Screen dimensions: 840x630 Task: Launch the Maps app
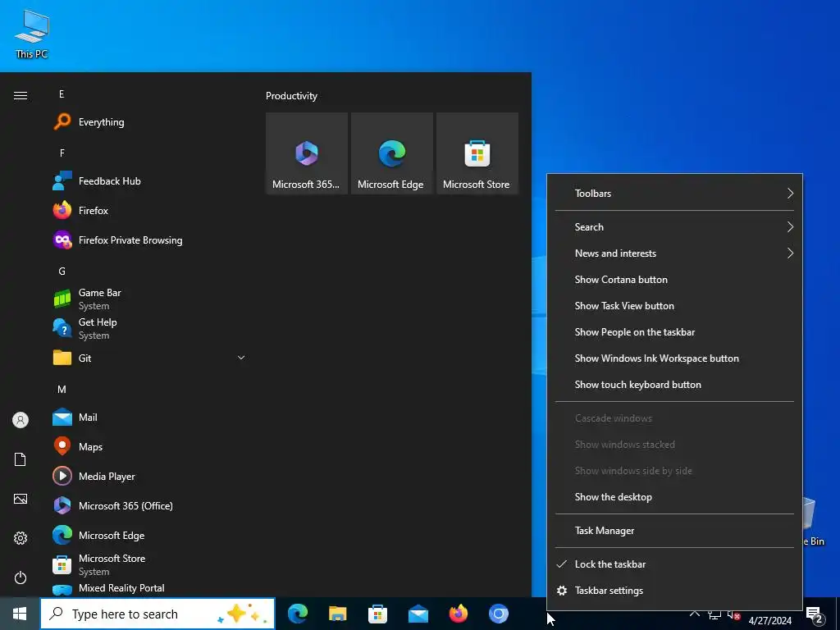tap(148, 447)
